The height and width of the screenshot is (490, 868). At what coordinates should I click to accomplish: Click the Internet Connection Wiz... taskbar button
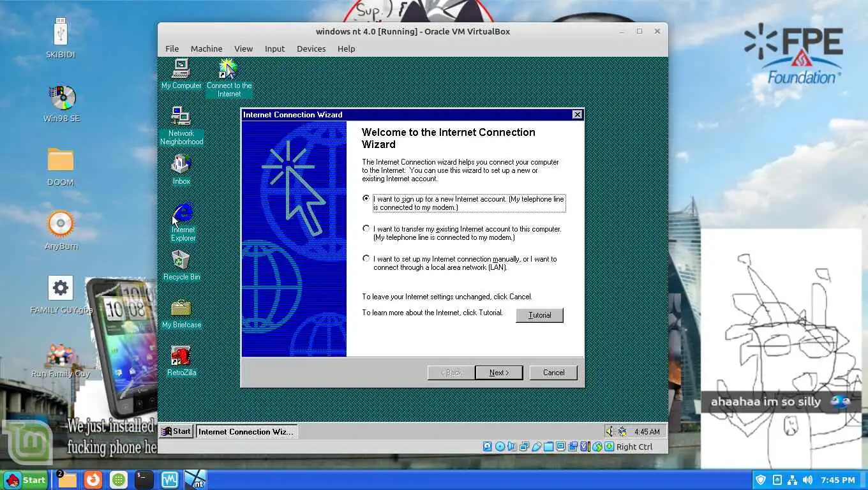246,431
